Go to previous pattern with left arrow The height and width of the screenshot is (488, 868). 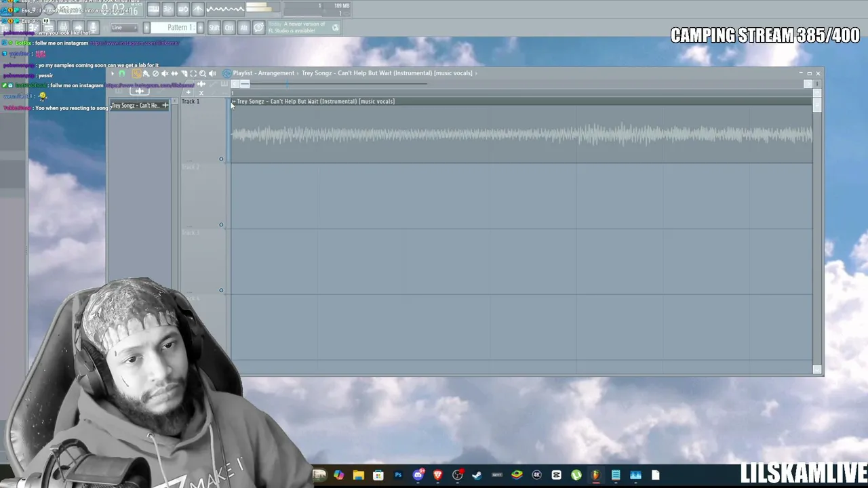coord(146,28)
